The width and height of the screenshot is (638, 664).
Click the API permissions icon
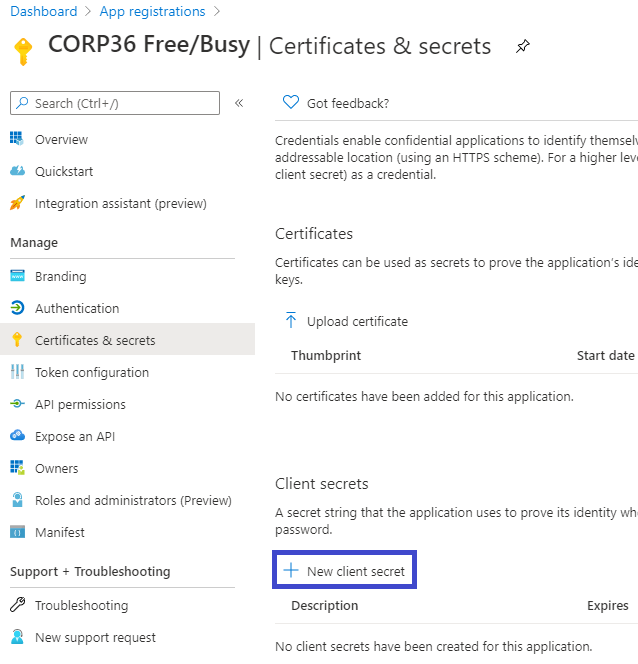[x=17, y=404]
